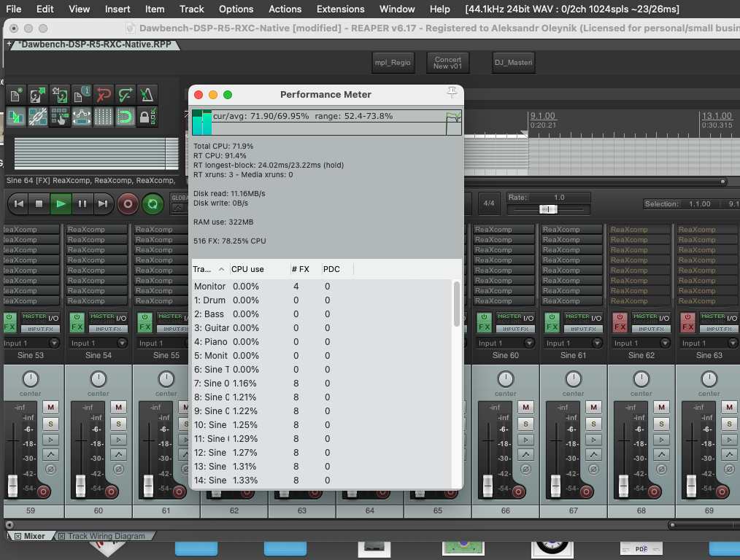Click the 4/4 time signature button
Image resolution: width=740 pixels, height=560 pixels.
click(489, 203)
